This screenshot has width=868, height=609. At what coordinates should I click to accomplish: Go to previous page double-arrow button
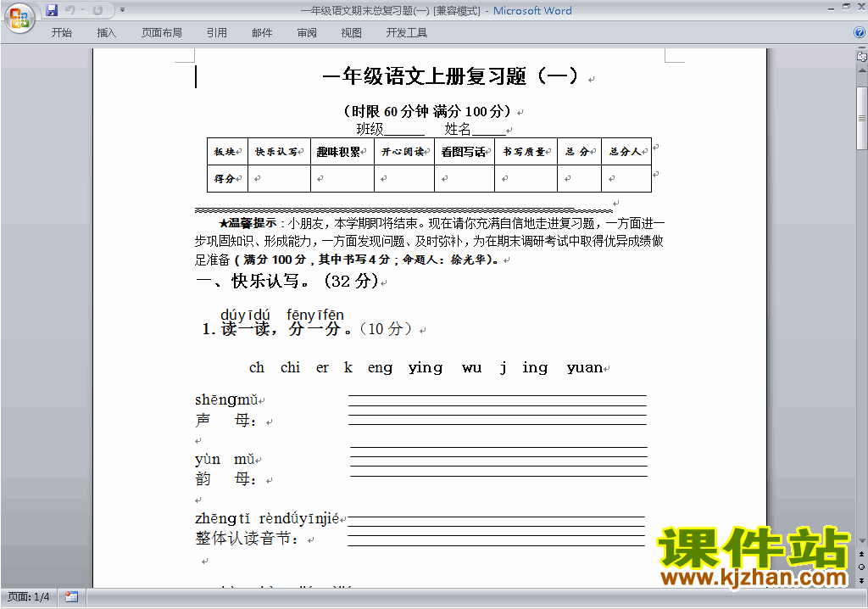[x=861, y=554]
